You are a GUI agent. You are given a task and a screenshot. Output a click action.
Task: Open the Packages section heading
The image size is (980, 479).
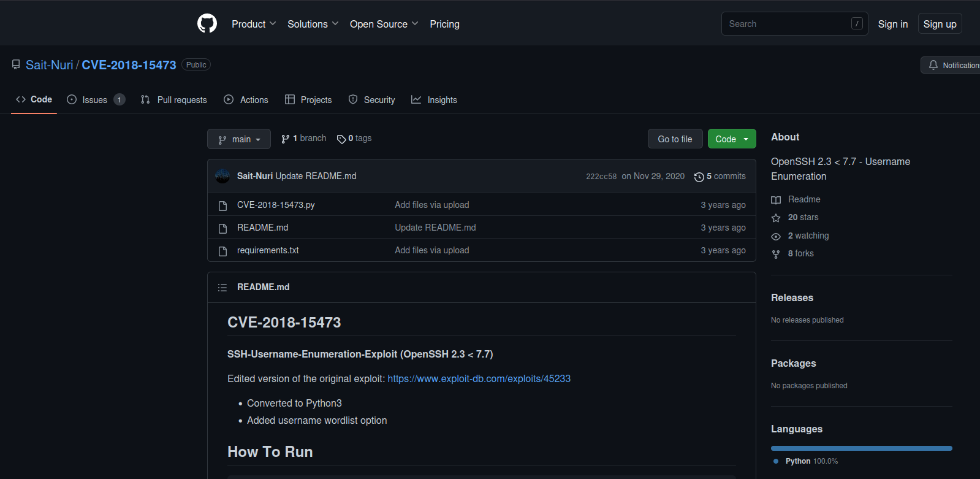(x=793, y=363)
